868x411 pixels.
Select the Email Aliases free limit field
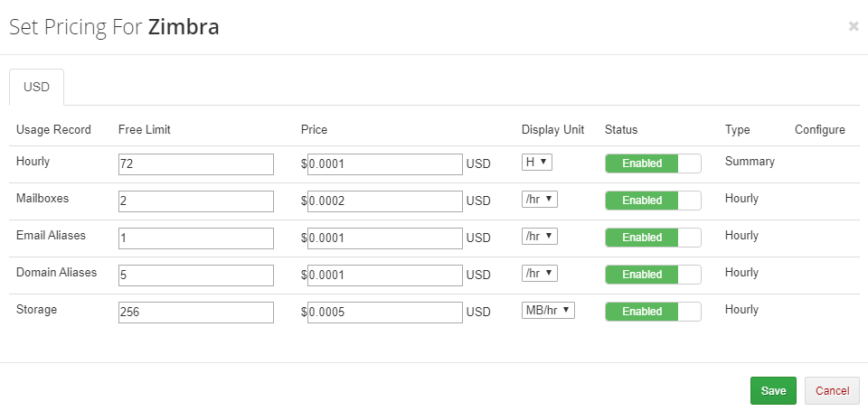[196, 238]
